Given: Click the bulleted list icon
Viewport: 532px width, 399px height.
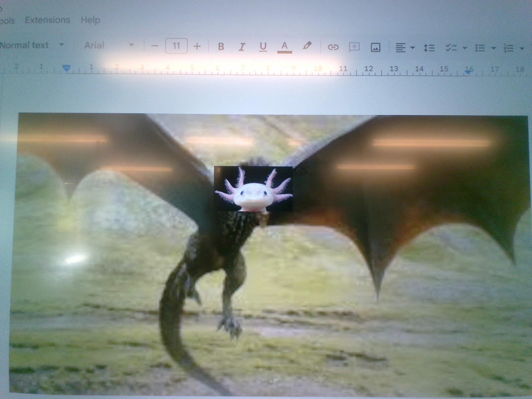Looking at the screenshot, I should click(x=480, y=48).
